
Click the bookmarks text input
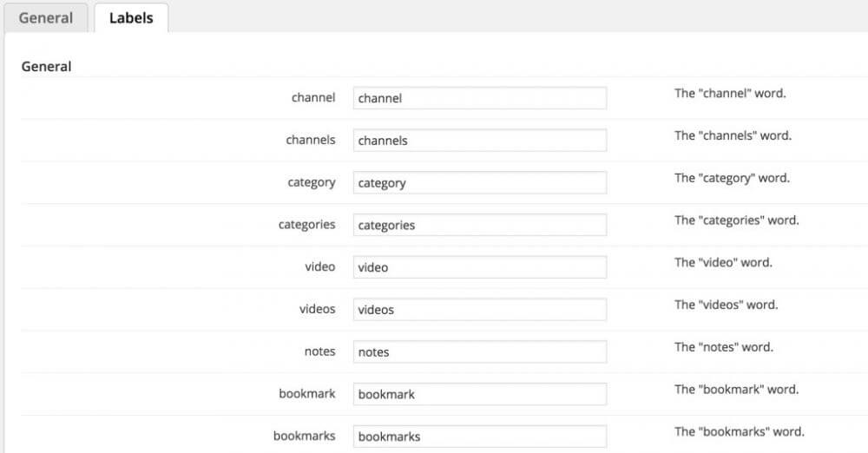click(x=479, y=437)
